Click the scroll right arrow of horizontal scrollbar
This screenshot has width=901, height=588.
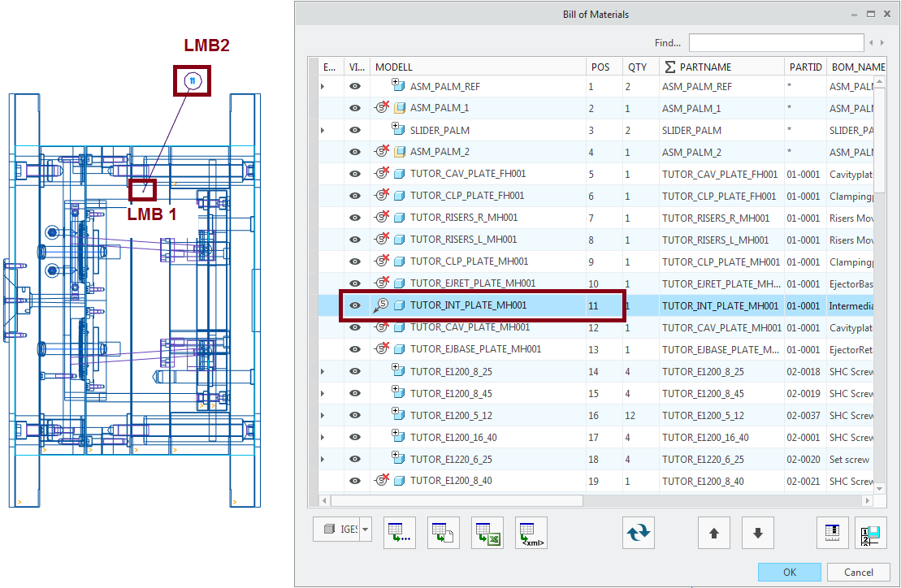(x=868, y=501)
